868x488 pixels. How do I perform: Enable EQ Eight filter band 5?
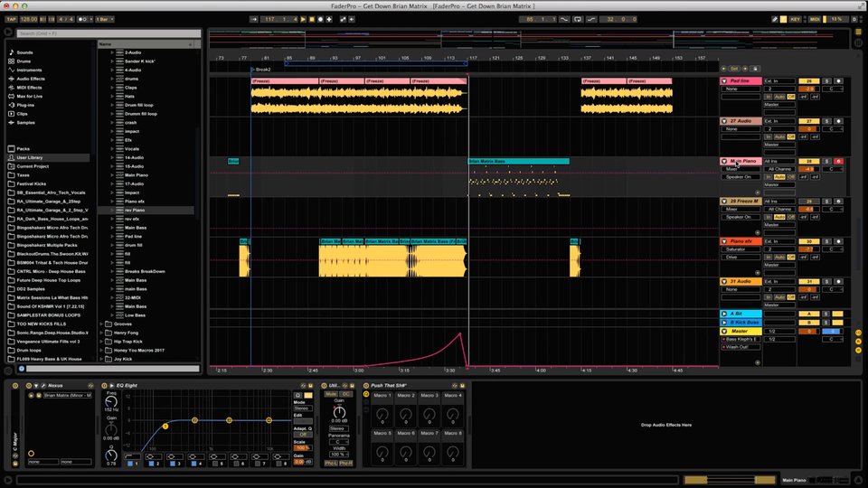[x=215, y=464]
